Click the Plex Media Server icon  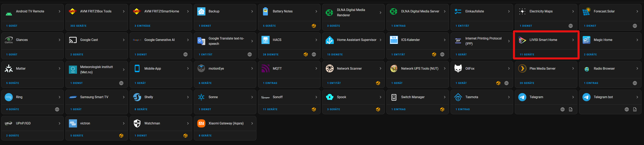pyautogui.click(x=522, y=68)
